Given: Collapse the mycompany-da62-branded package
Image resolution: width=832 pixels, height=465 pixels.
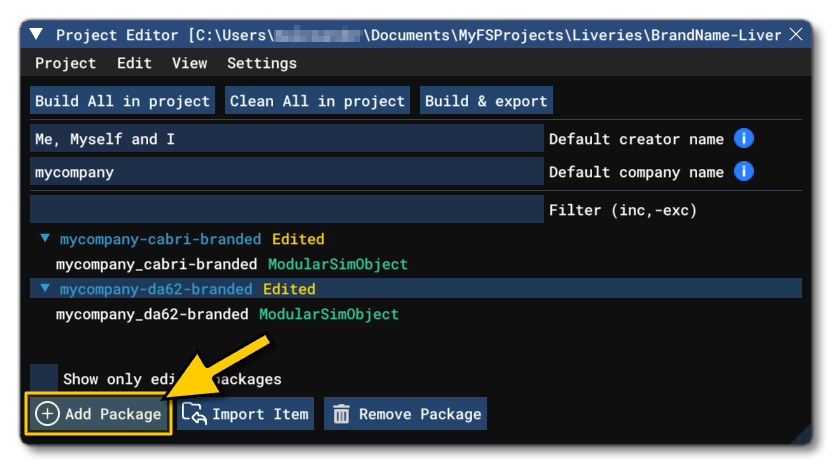Looking at the screenshot, I should (45, 289).
